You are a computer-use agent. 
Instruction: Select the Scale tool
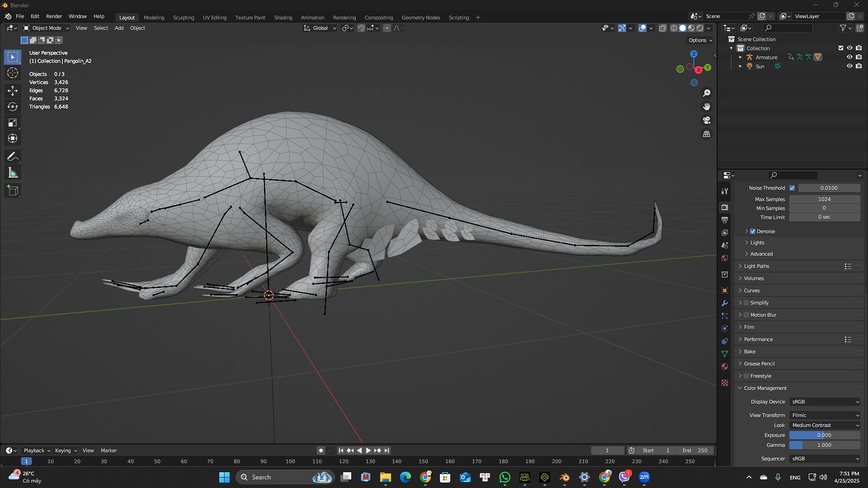click(13, 123)
